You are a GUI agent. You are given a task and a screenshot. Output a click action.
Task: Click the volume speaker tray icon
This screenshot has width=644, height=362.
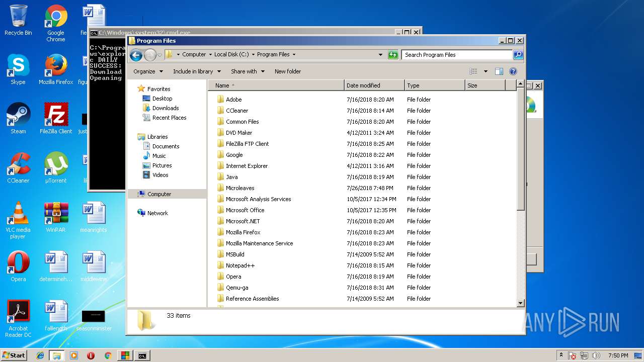[x=596, y=355]
